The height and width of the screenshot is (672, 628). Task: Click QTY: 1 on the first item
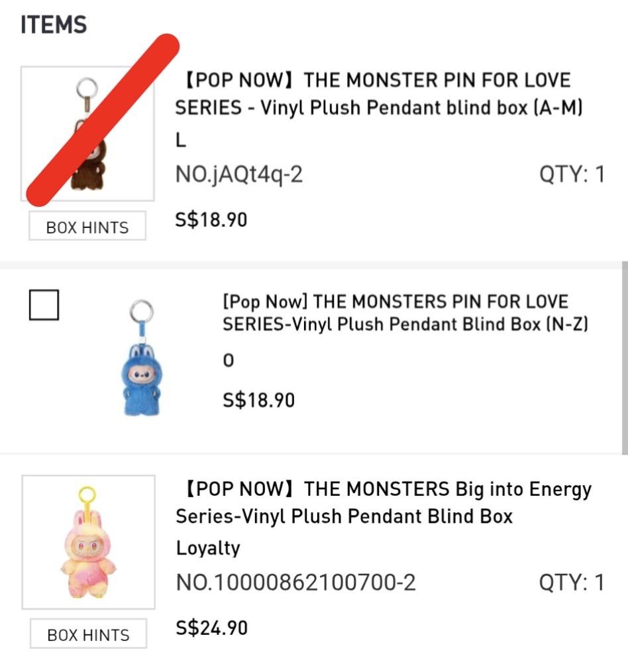click(572, 174)
